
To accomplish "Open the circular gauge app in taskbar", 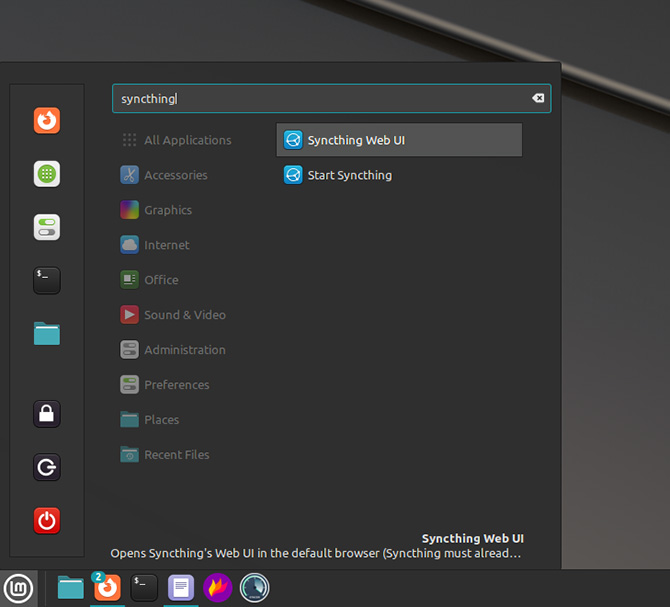I will (255, 588).
